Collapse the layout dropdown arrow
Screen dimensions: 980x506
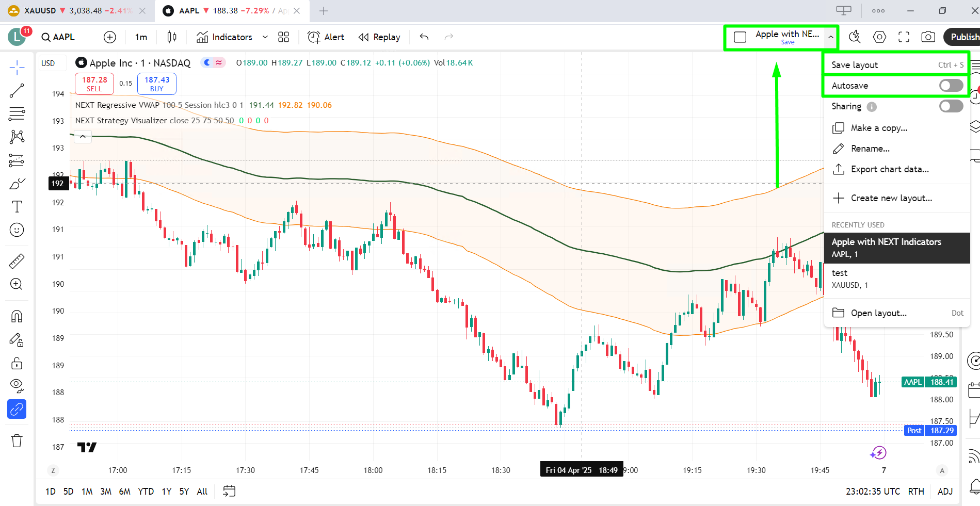pyautogui.click(x=830, y=37)
